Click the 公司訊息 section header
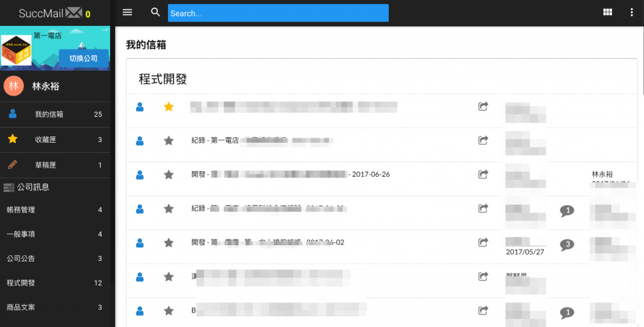Viewport: 644px width, 327px height. pyautogui.click(x=26, y=187)
